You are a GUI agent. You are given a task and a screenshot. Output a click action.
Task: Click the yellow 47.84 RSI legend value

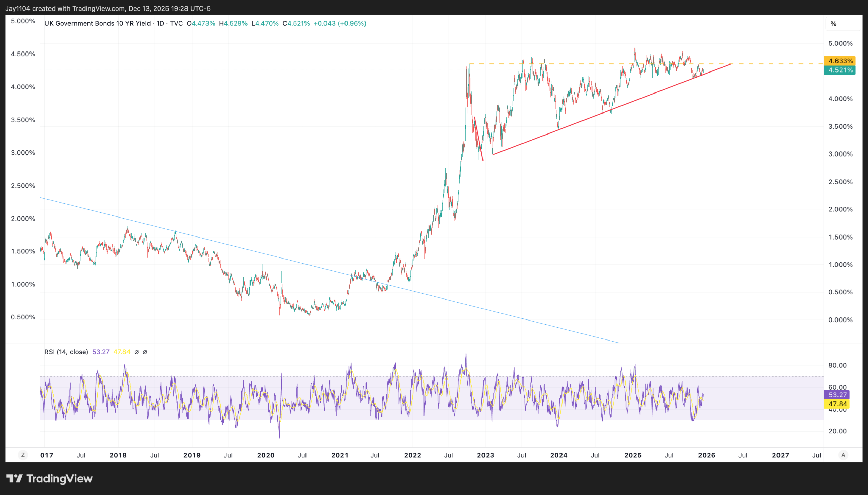point(122,352)
